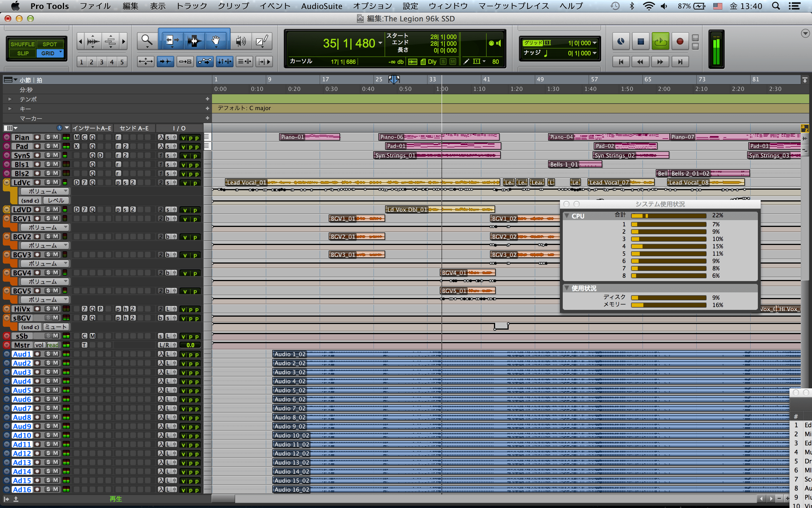Viewport: 812px width, 508px height.
Task: Expand the キー ruler
Action: pyautogui.click(x=10, y=109)
